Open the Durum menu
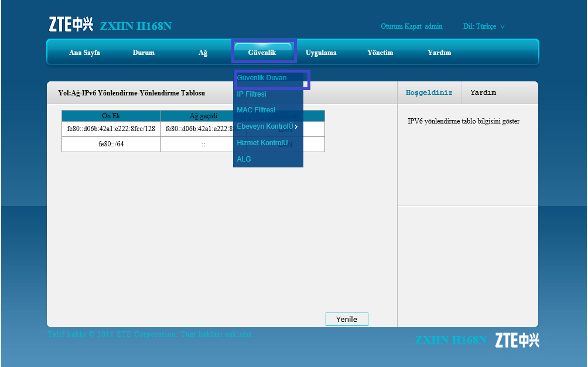The width and height of the screenshot is (588, 367). [x=143, y=53]
